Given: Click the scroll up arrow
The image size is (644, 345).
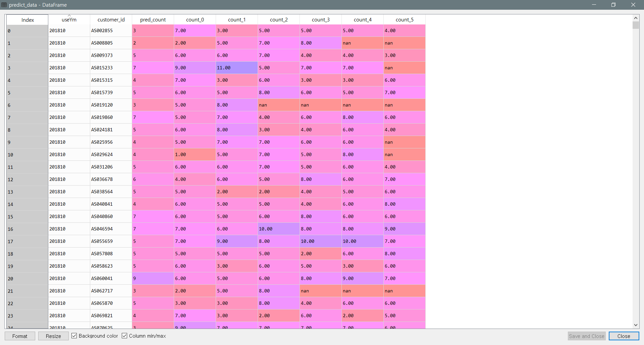Looking at the screenshot, I should [636, 18].
